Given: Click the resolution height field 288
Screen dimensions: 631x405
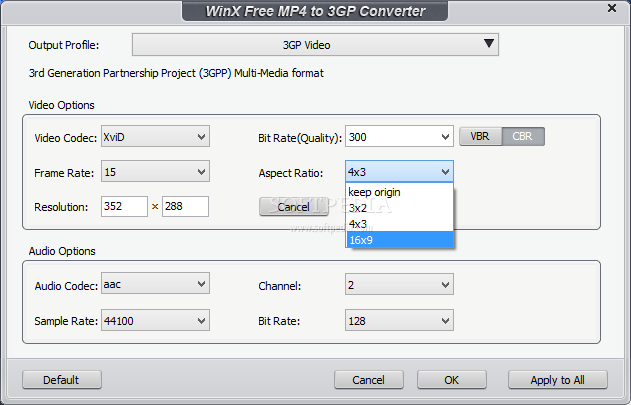Looking at the screenshot, I should [x=185, y=206].
